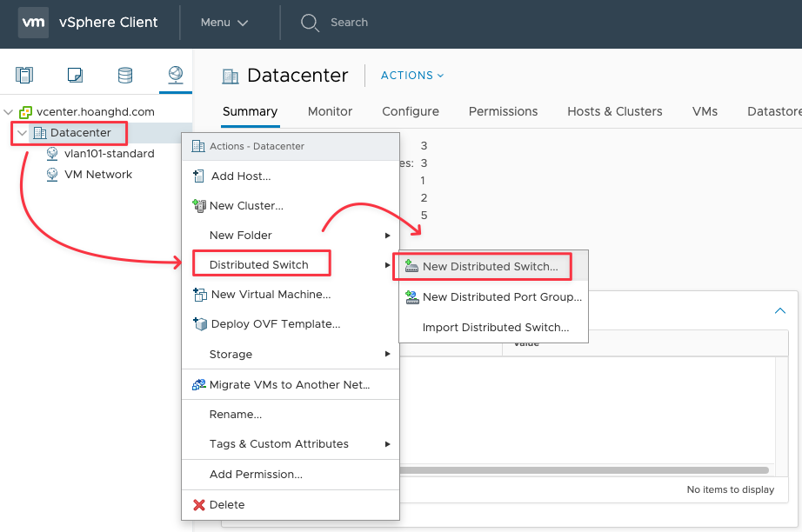Screen dimensions: 802x532
Task: Click the horizontal scrollbar in table
Action: pyautogui.click(x=585, y=470)
